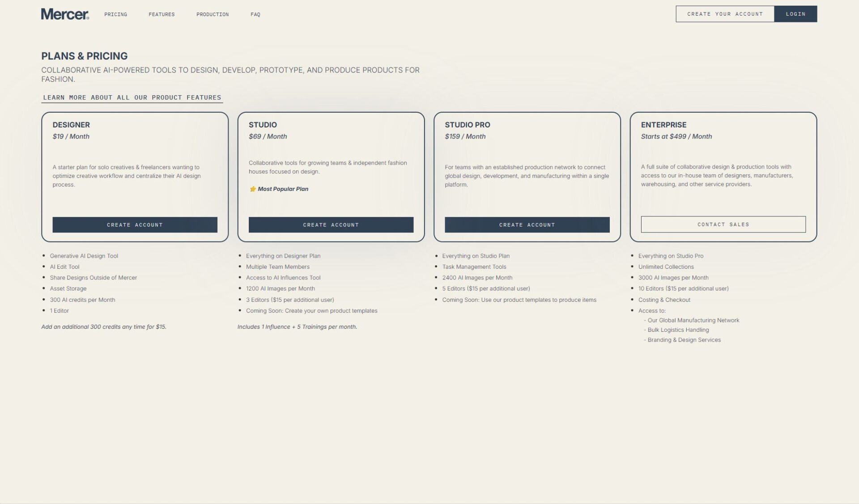Click Contact Sales on the Enterprise card
This screenshot has height=504, width=859.
click(x=723, y=224)
